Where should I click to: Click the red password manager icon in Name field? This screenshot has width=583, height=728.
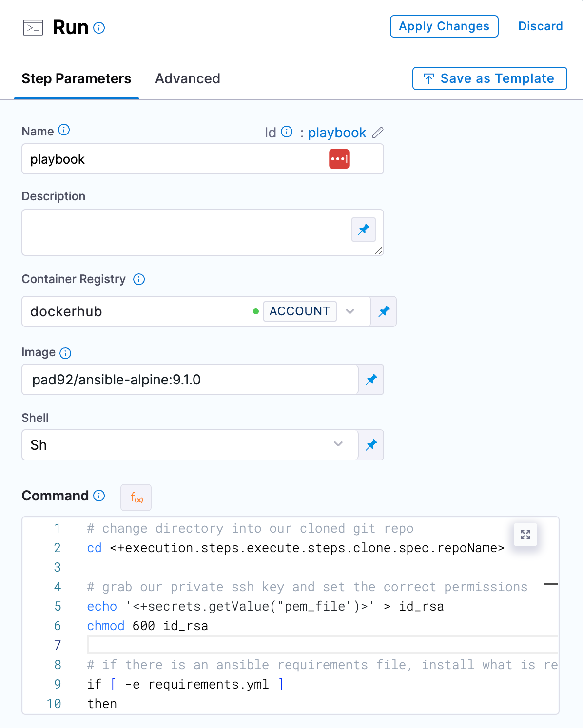tap(339, 159)
